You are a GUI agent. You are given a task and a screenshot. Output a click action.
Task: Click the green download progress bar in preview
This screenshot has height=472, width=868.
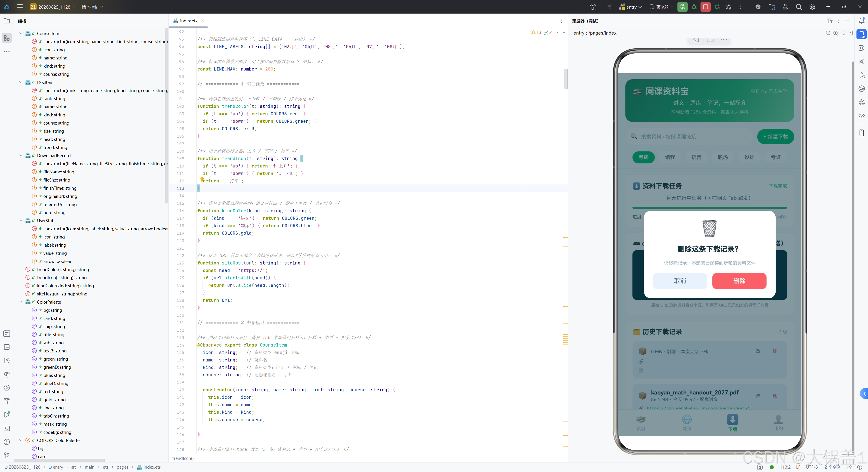point(709,208)
